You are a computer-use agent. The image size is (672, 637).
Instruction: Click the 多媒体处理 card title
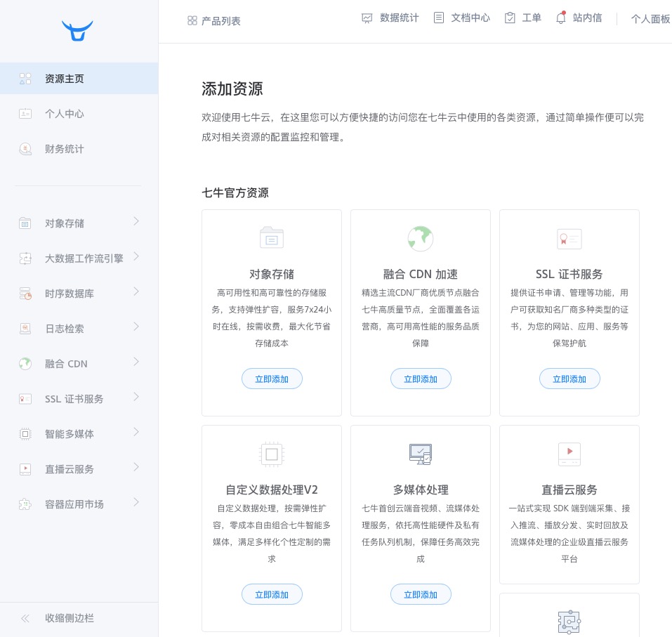421,490
